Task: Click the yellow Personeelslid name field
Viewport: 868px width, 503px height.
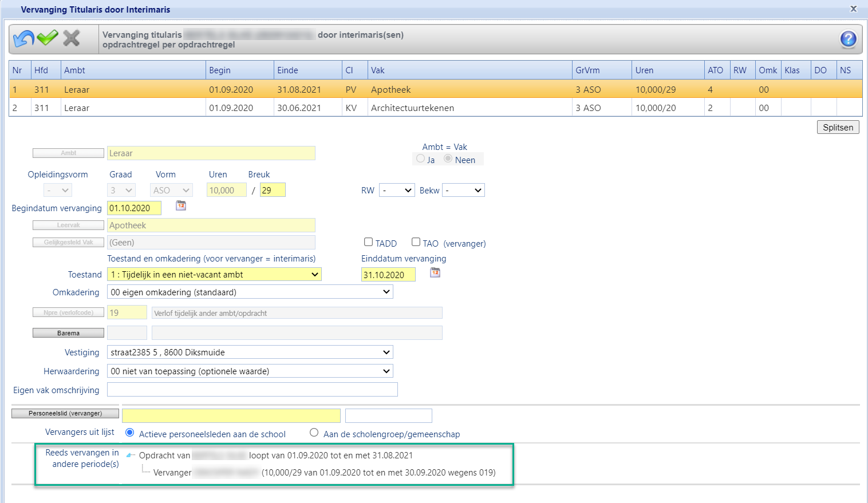Action: [231, 415]
